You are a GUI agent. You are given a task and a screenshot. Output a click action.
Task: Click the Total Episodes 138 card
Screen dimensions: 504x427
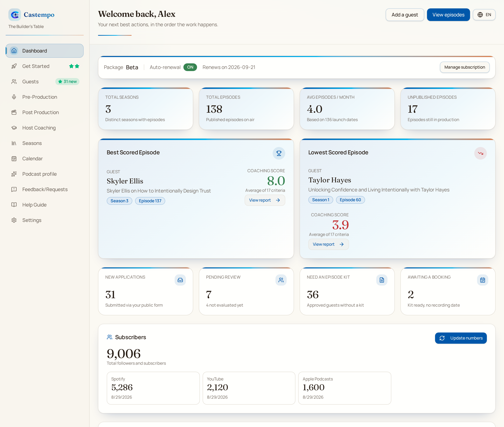point(246,109)
